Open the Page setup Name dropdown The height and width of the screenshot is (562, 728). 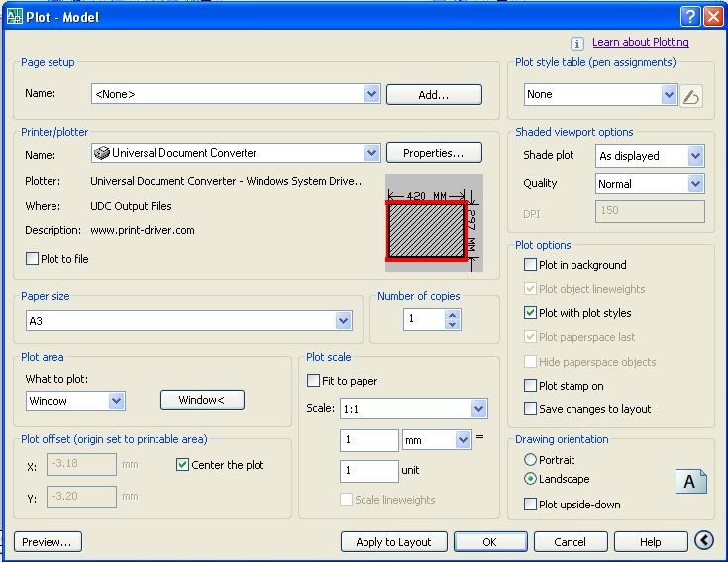tap(371, 94)
